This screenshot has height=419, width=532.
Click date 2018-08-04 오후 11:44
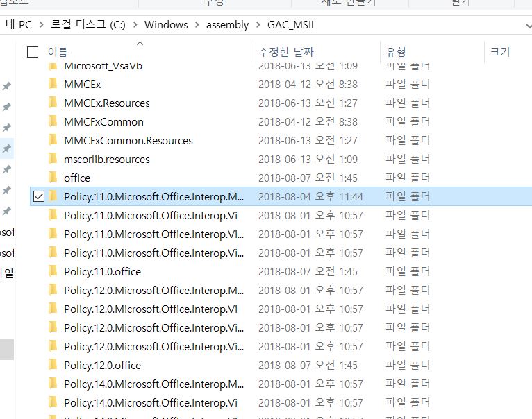pyautogui.click(x=310, y=196)
